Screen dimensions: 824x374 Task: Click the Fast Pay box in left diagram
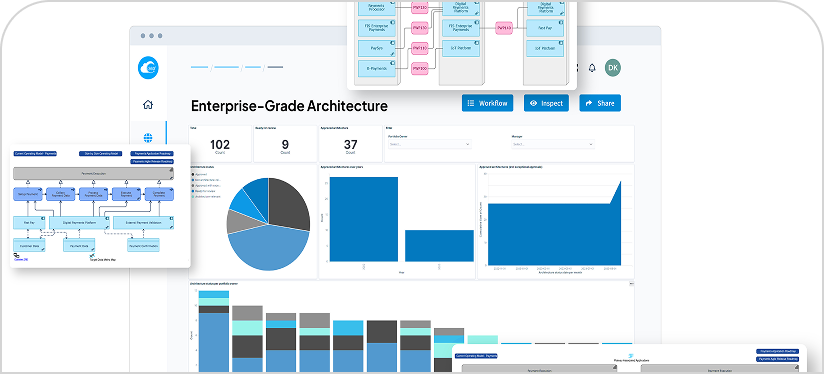(29, 222)
